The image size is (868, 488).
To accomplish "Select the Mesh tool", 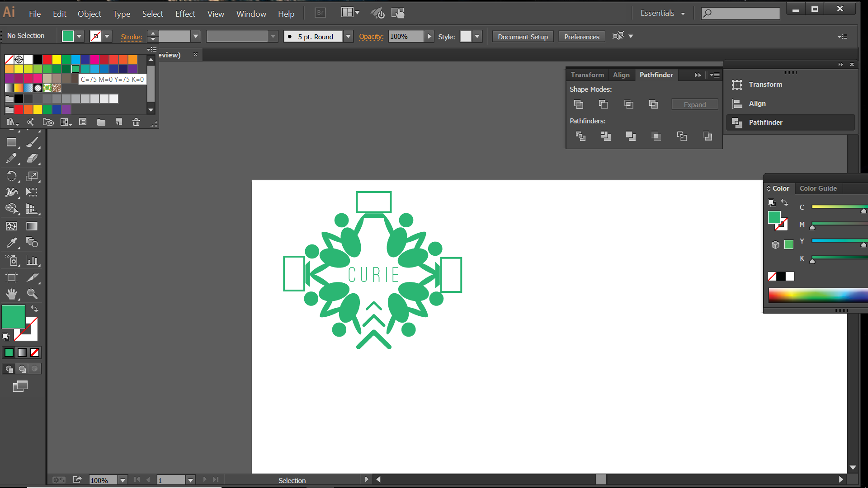I will tap(12, 226).
